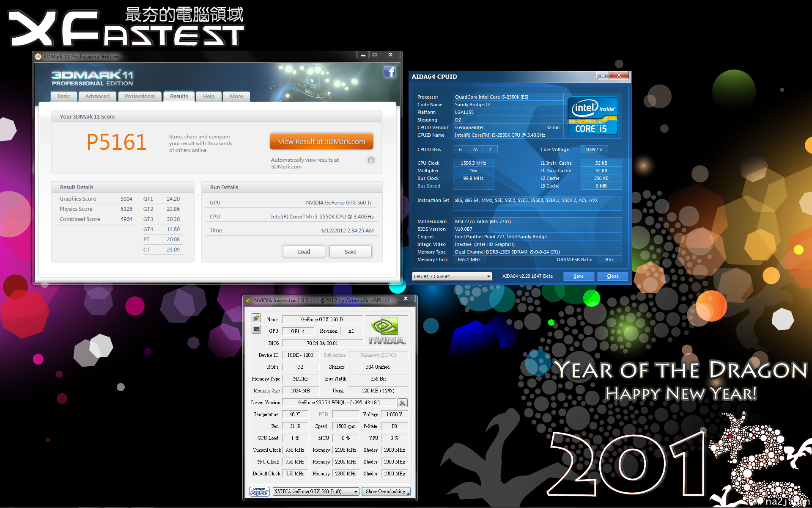Click the NVIDIA logo in Inspector
Screen dimensions: 812x508
pyautogui.click(x=387, y=331)
